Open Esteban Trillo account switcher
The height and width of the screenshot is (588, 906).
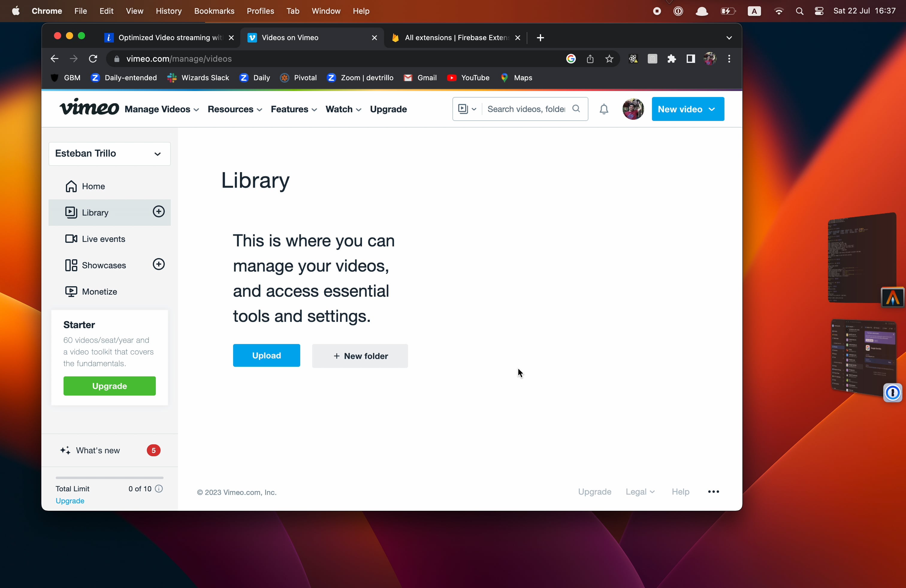110,154
